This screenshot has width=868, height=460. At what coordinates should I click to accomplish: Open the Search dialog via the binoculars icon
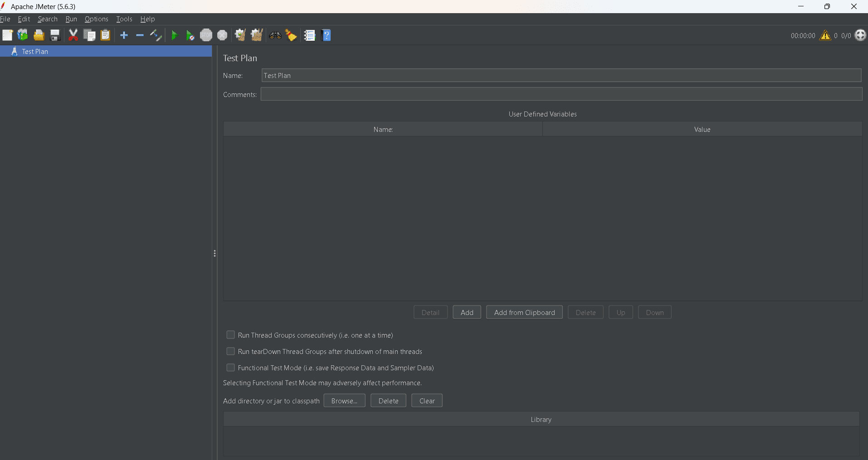click(275, 35)
